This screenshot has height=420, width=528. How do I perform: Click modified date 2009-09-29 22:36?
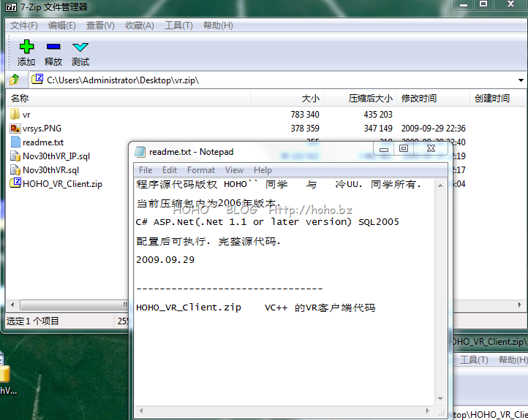click(x=433, y=129)
